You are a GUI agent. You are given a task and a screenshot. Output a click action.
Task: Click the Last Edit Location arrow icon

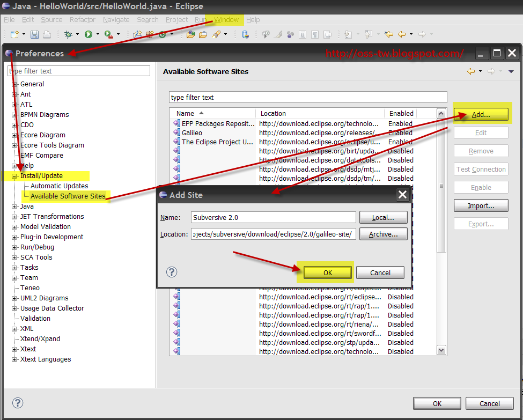coord(388,34)
